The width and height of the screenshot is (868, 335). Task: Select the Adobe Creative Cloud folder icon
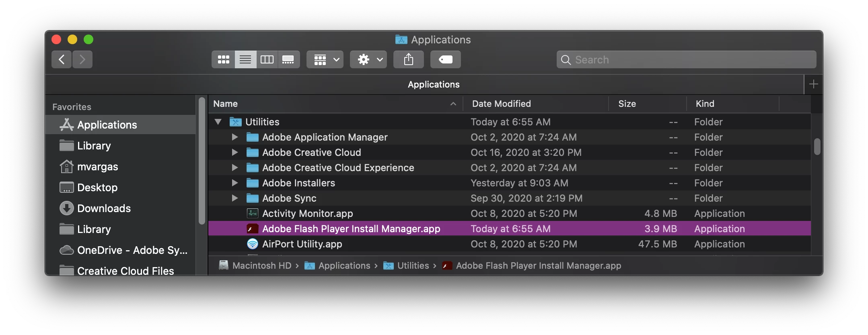[252, 152]
